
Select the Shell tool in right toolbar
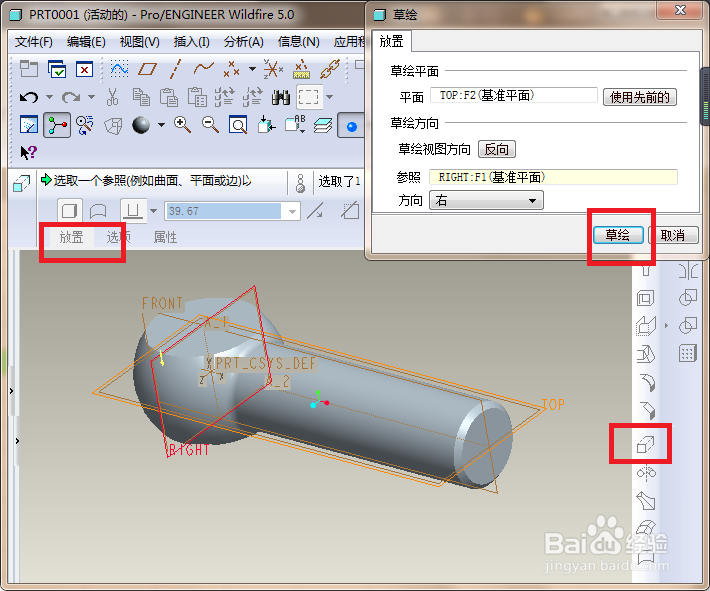pyautogui.click(x=646, y=298)
